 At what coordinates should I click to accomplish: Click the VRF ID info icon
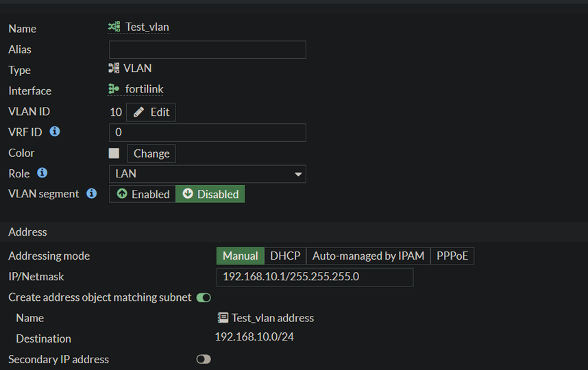(x=55, y=132)
